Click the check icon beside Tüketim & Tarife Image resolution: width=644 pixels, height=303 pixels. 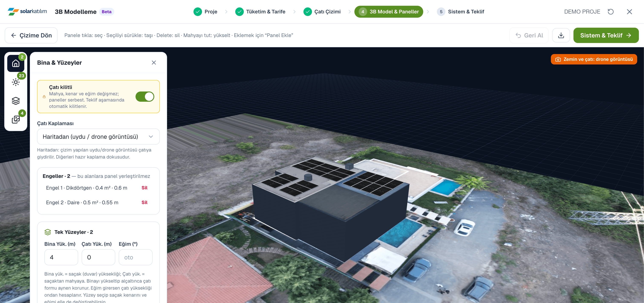point(239,12)
